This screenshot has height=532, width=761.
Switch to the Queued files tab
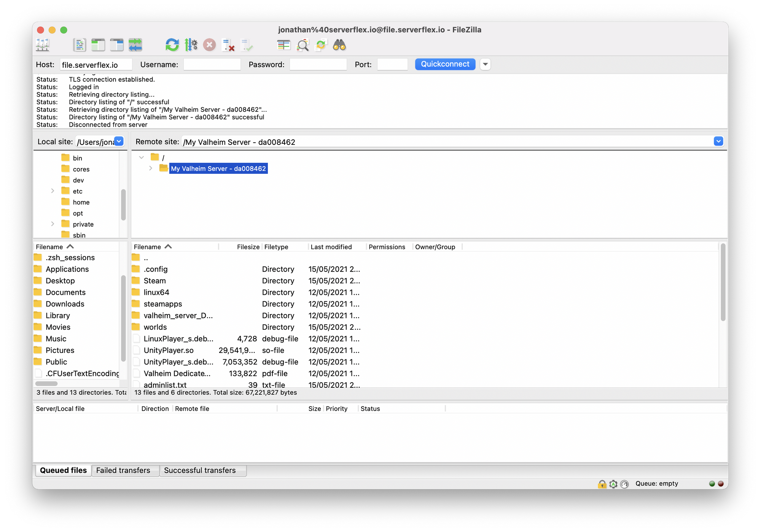[63, 470]
